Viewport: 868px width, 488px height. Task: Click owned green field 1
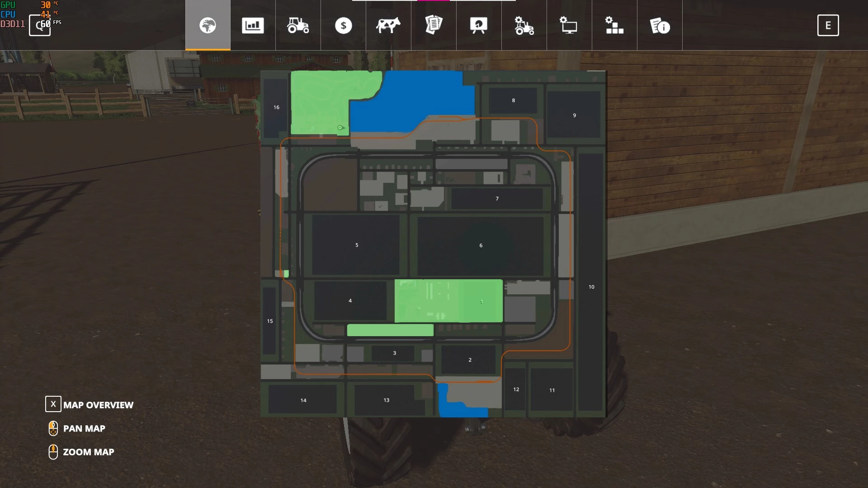pos(481,301)
